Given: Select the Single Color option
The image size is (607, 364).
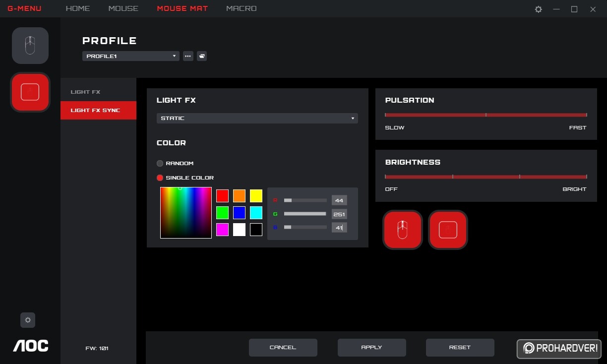Looking at the screenshot, I should pos(185,178).
